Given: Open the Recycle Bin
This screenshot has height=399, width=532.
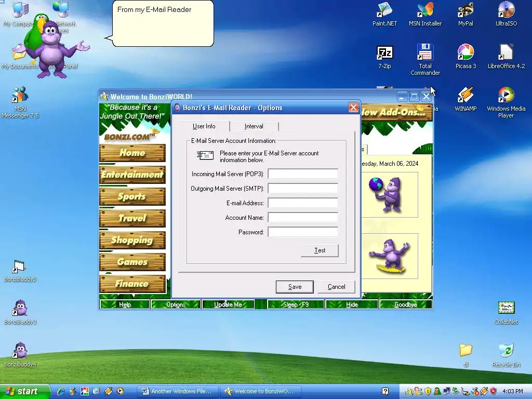Looking at the screenshot, I should pyautogui.click(x=506, y=355).
